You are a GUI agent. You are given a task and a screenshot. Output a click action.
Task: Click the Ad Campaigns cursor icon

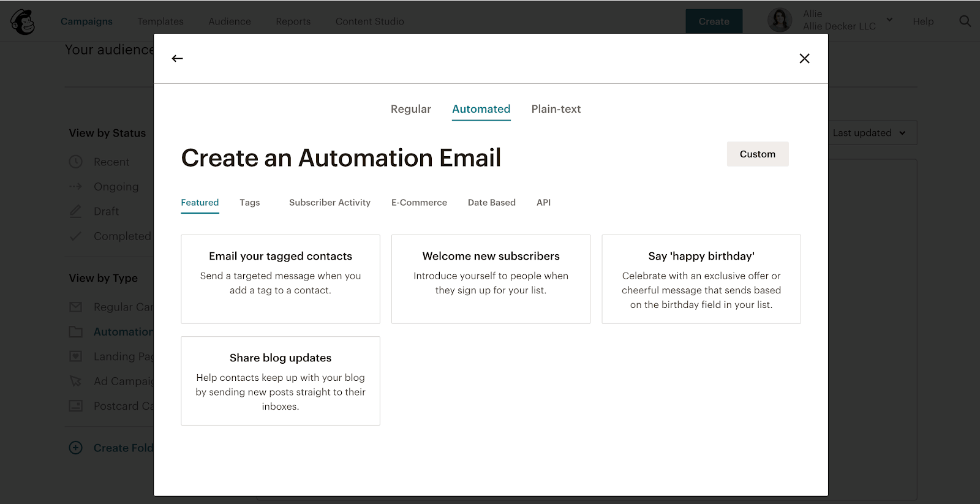[x=75, y=381]
